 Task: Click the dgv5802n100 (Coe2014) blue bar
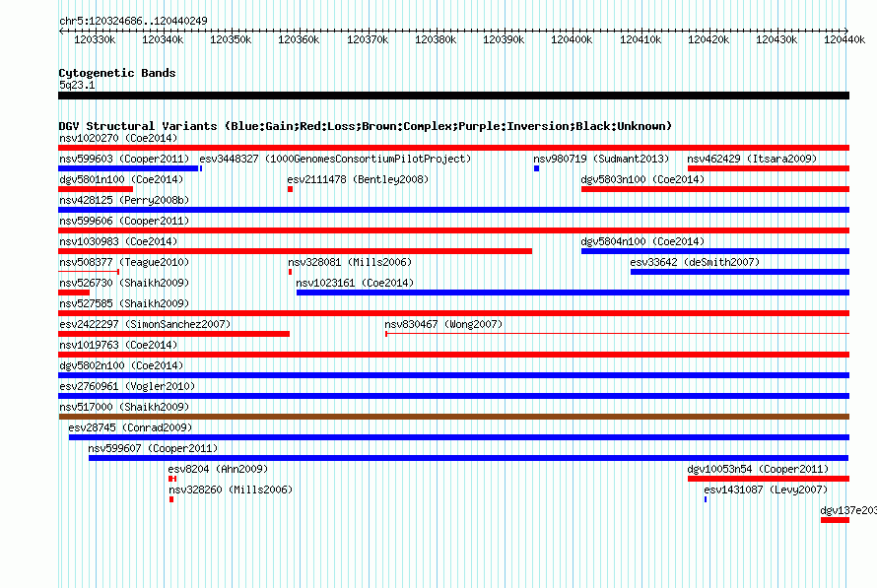click(453, 375)
